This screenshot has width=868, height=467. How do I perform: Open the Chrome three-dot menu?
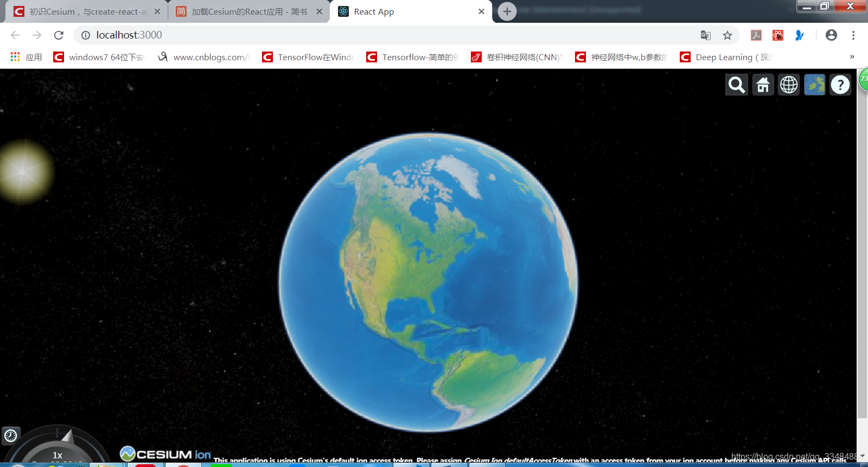[x=853, y=35]
